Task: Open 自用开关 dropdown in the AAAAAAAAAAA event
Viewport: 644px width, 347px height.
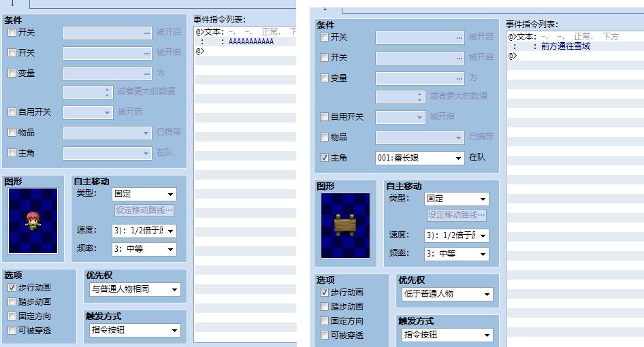Action: click(88, 112)
